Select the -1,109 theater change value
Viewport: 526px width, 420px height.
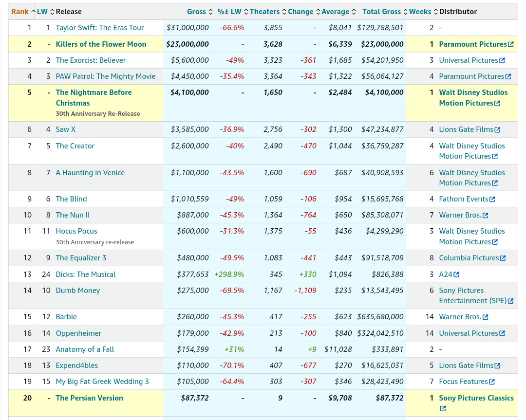coord(305,290)
